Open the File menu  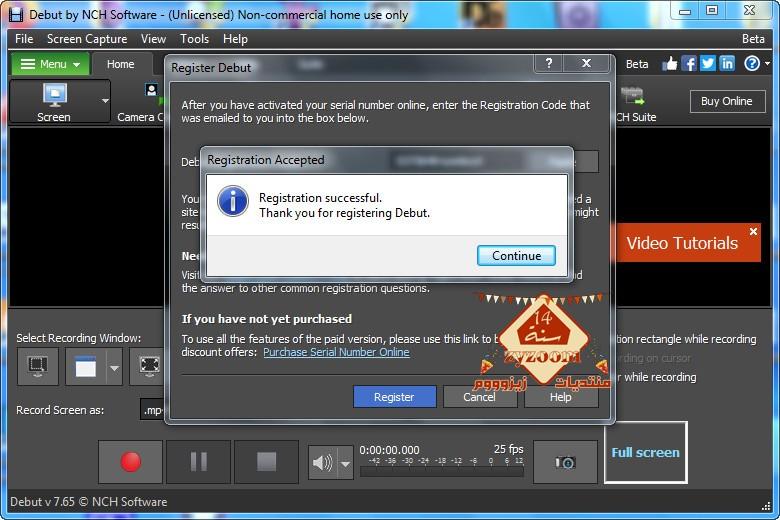point(24,39)
